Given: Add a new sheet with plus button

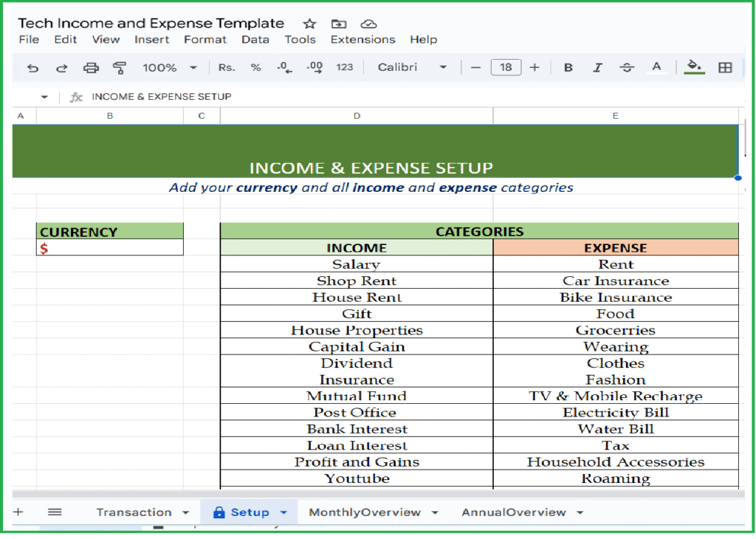Looking at the screenshot, I should 18,512.
